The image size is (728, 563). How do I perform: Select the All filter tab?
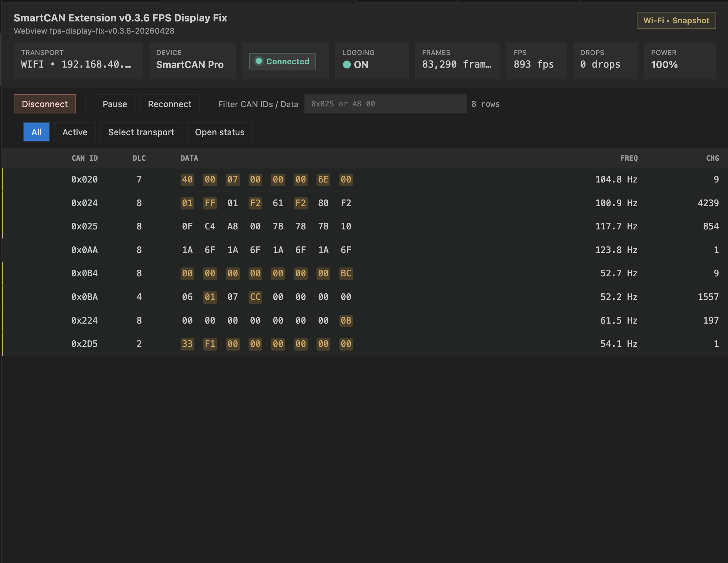tap(36, 132)
